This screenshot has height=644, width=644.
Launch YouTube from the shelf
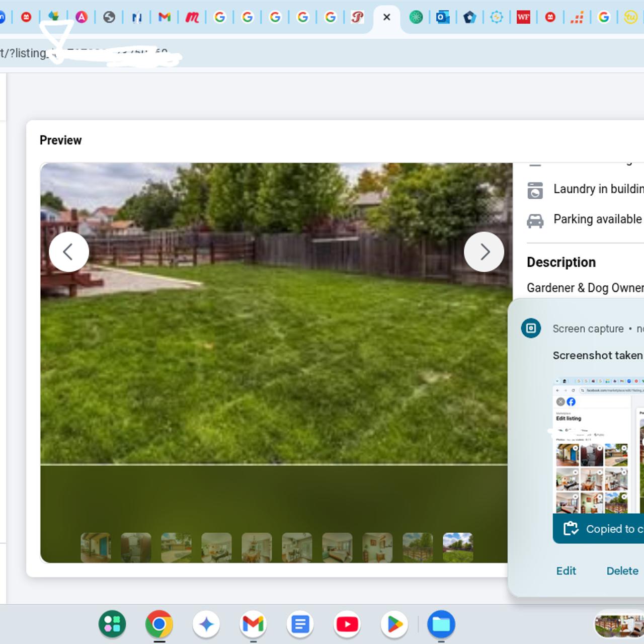click(347, 624)
